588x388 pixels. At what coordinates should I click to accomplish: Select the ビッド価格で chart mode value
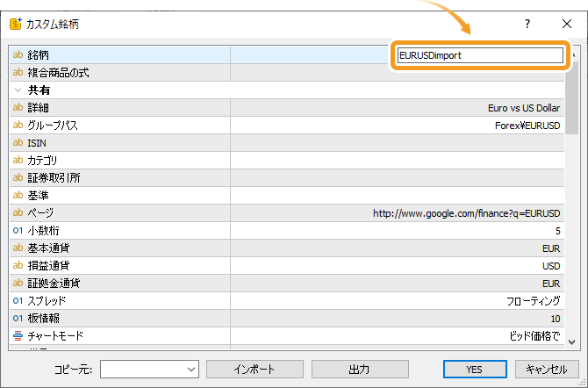[534, 336]
